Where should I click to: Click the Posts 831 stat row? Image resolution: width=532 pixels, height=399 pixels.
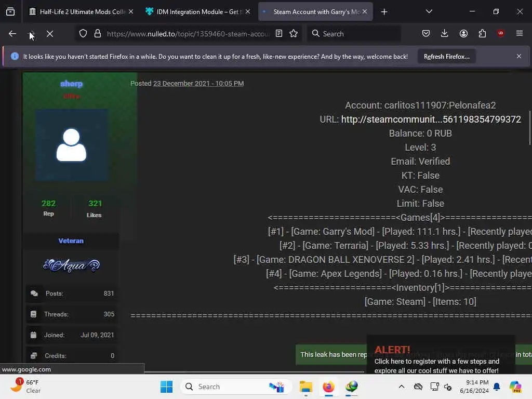[x=72, y=294]
